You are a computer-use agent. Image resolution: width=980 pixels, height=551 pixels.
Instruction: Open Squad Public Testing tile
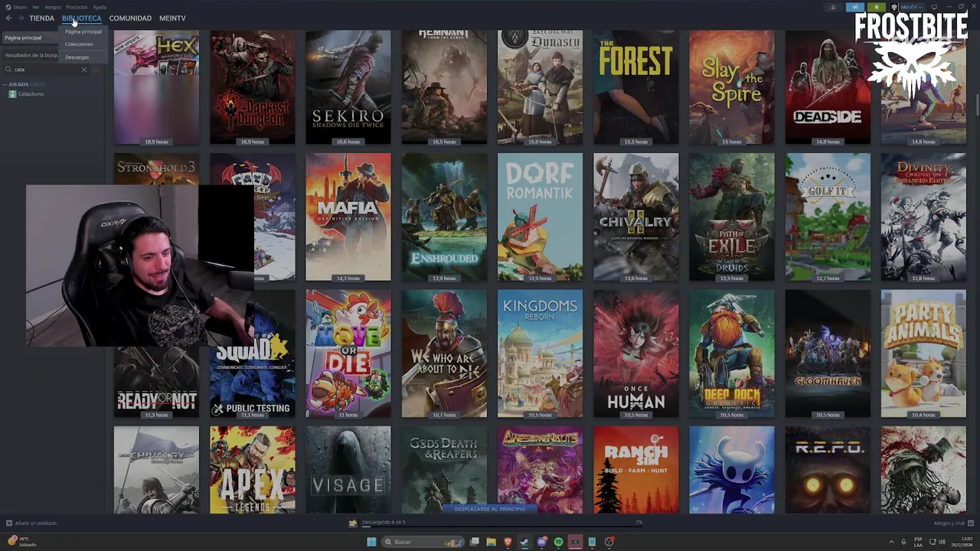tap(253, 380)
